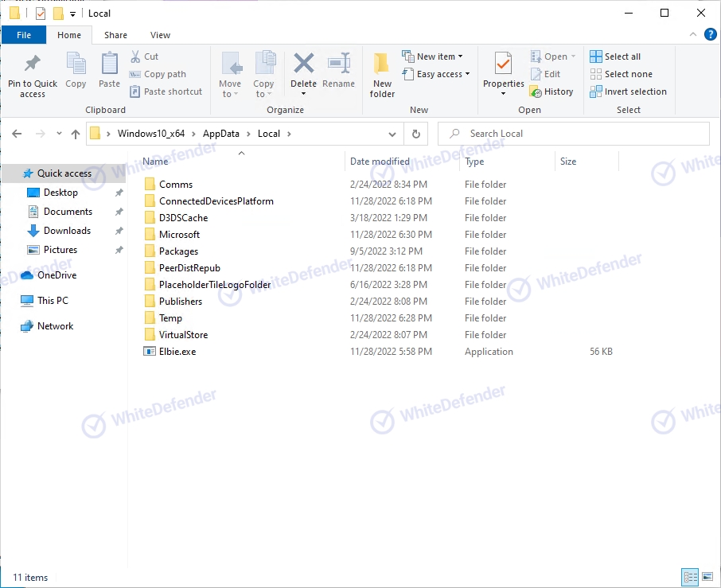This screenshot has width=721, height=588.
Task: Open Downloads in the navigation pane
Action: [x=67, y=231]
